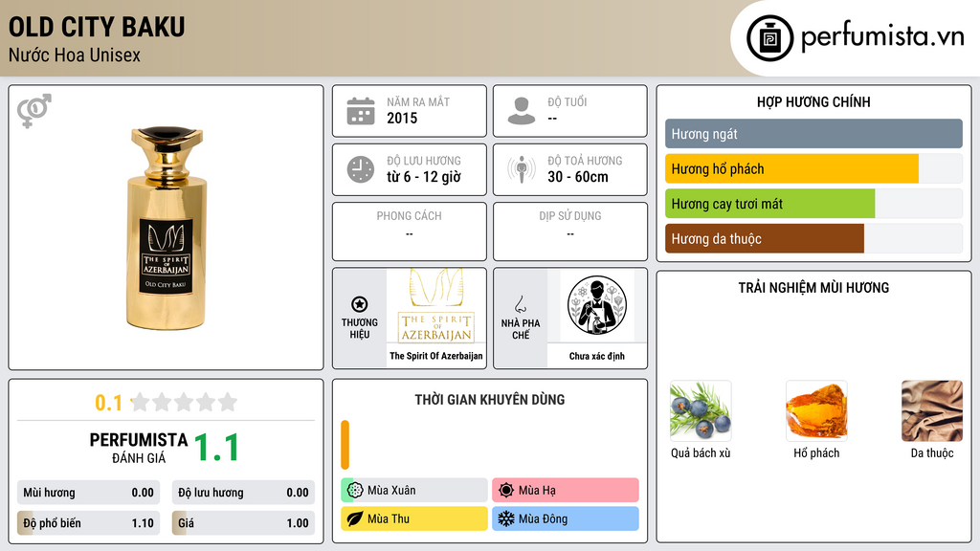
Task: Click the unisex gender symbol icon
Action: [34, 111]
